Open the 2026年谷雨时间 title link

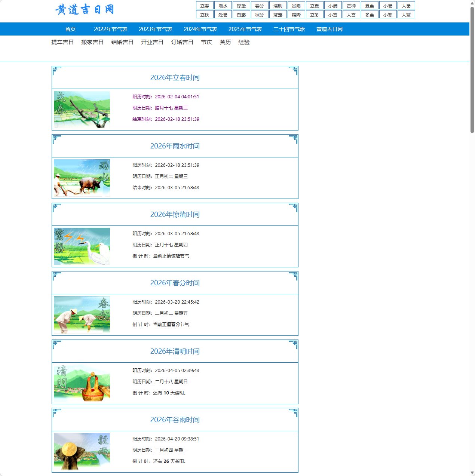(x=175, y=420)
